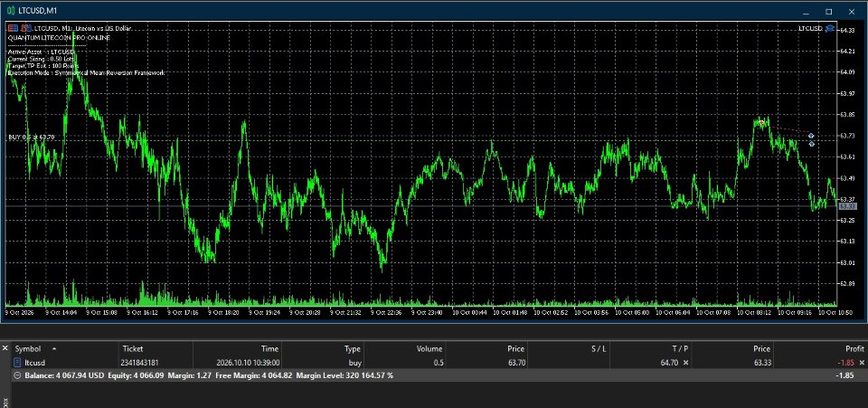868x408 pixels.
Task: Toggle the sort arrow in the Symbol header
Action: coord(54,349)
